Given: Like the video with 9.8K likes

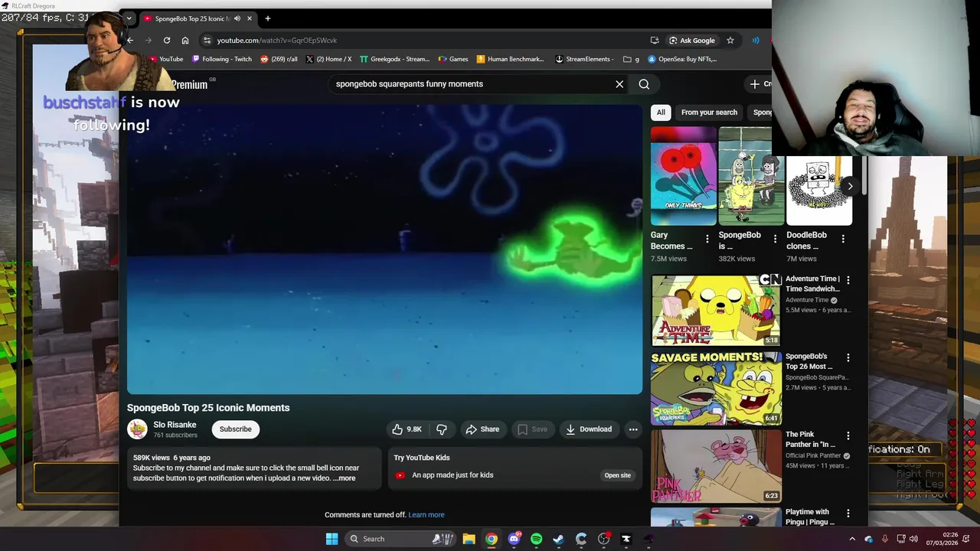Looking at the screenshot, I should (407, 429).
